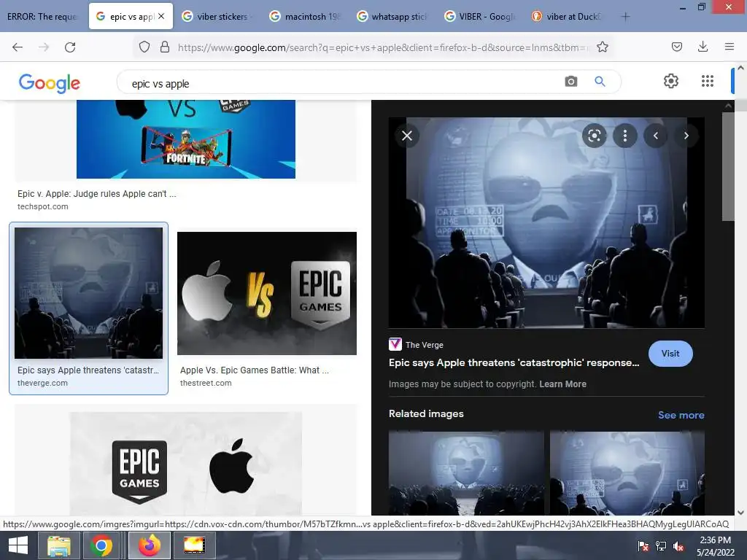
Task: Open Google apps grid
Action: tap(708, 81)
